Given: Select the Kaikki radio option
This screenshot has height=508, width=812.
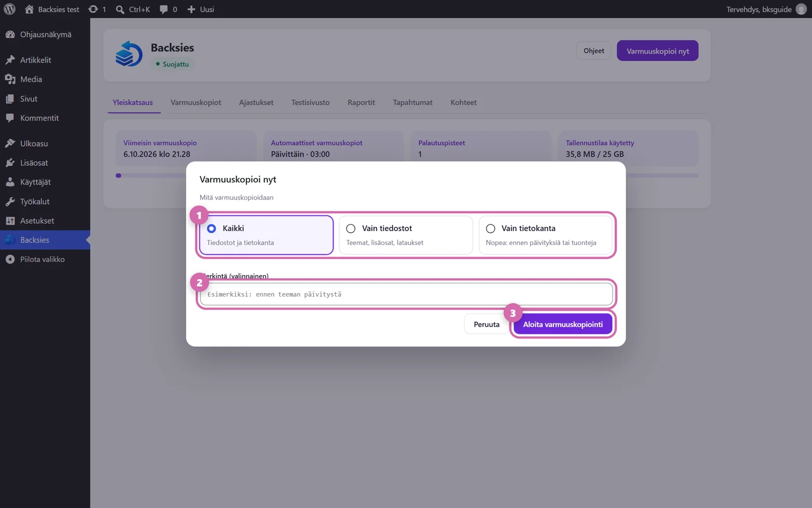Looking at the screenshot, I should pyautogui.click(x=211, y=229).
